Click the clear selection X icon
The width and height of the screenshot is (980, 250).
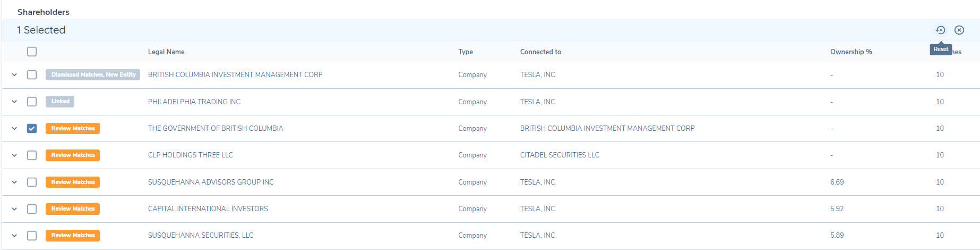959,30
